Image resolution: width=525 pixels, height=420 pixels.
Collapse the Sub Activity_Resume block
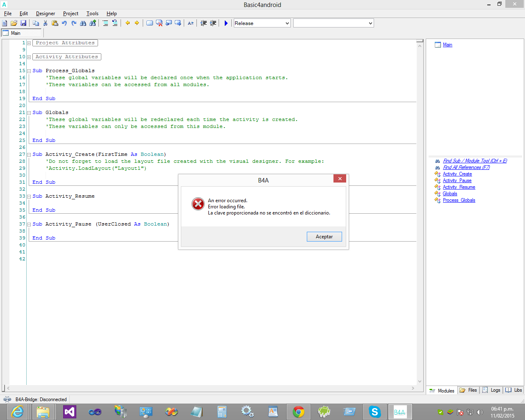point(29,196)
